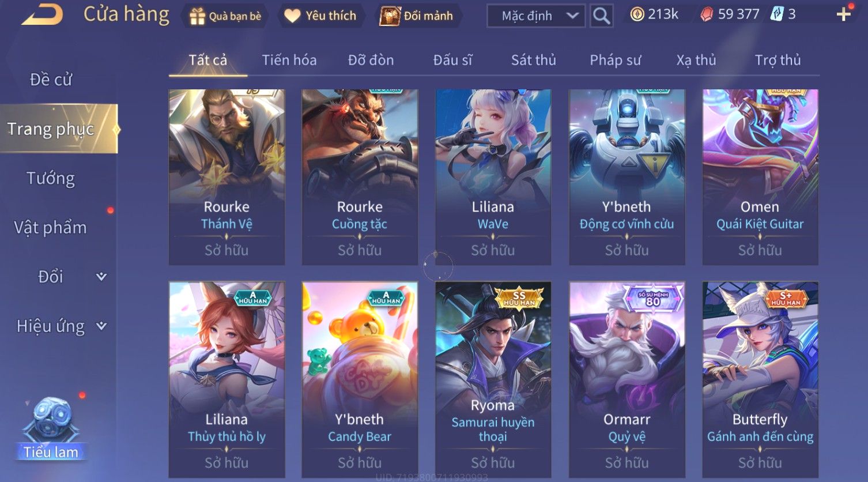
Task: Open the Mặc định sort dropdown
Action: [536, 16]
